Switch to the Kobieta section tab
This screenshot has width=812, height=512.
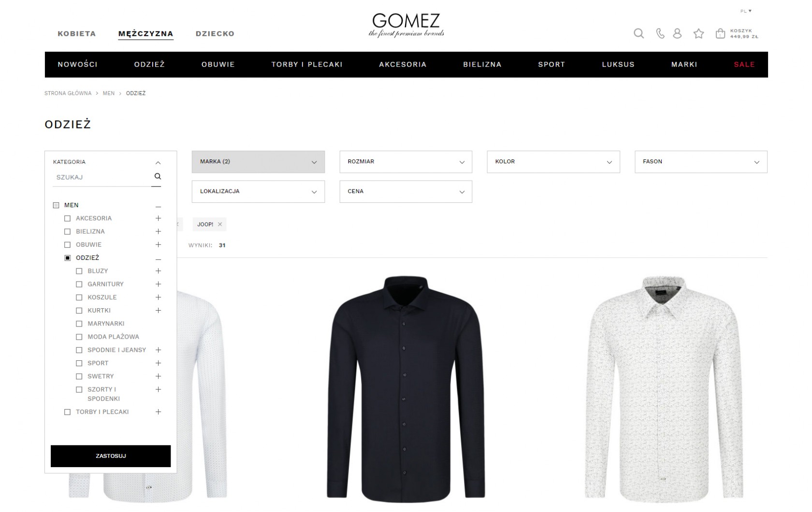(77, 33)
